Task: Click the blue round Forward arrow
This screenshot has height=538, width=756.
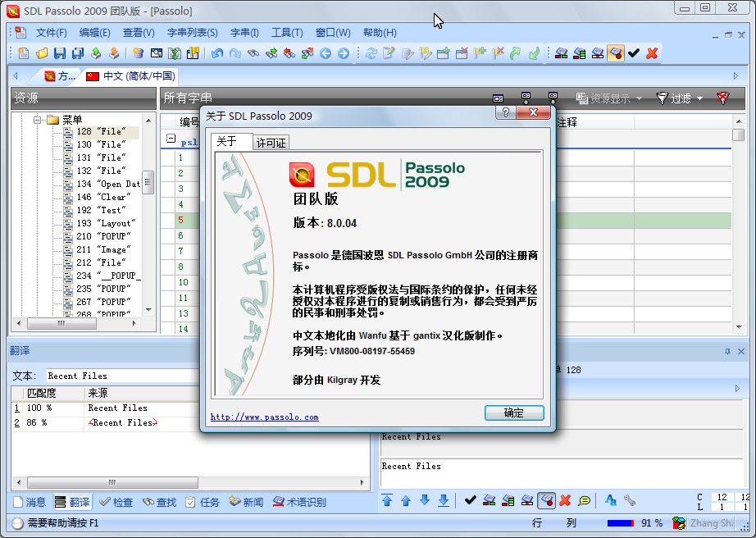Action: (344, 53)
